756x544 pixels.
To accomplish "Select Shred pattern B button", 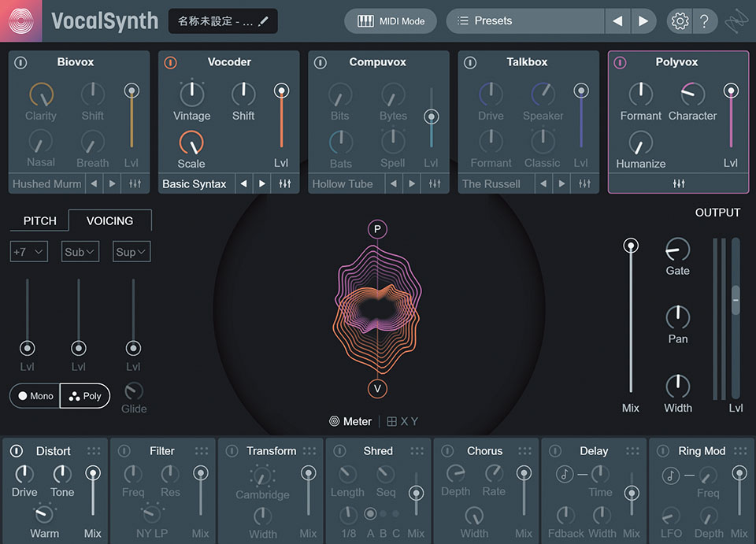I will coord(383,513).
